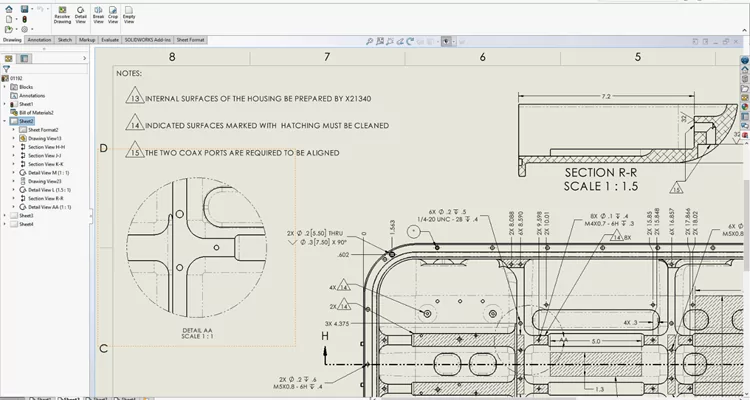Viewport: 750px width, 400px height.
Task: Open the Appearances color ball task pane icon
Action: point(745,107)
